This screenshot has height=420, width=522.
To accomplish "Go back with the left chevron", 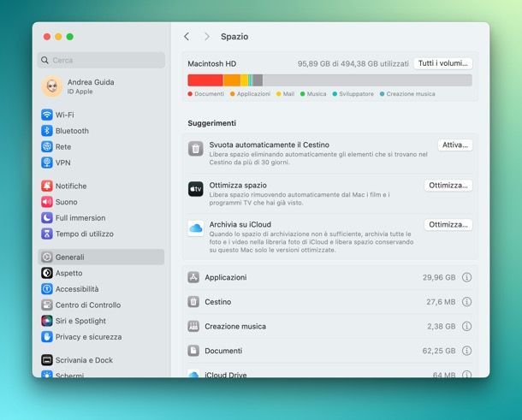I will [x=187, y=37].
